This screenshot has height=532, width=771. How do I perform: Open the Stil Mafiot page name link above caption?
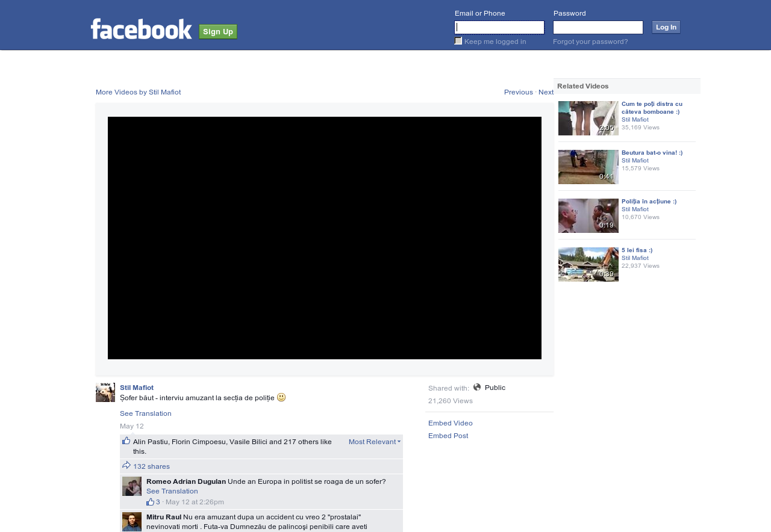coord(137,388)
